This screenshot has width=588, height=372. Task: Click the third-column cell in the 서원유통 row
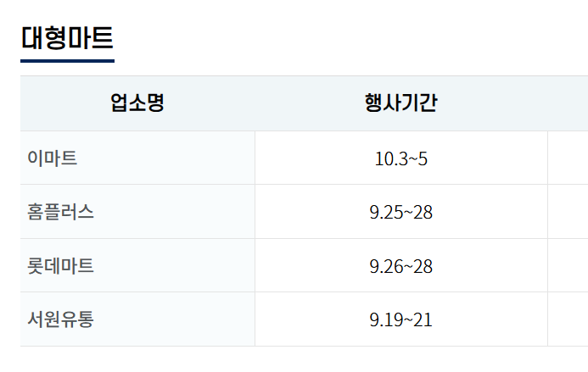click(568, 320)
